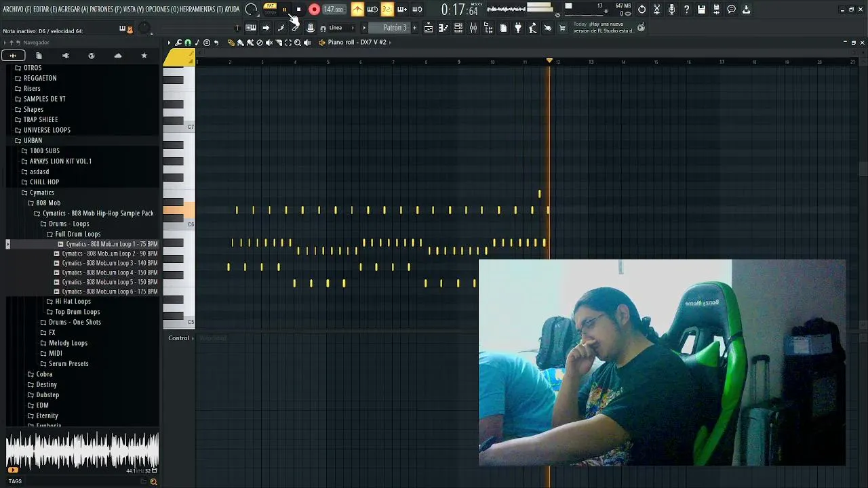Viewport: 868px width, 488px height.
Task: Switch the PAT/SONG mode selector
Action: coord(270,9)
